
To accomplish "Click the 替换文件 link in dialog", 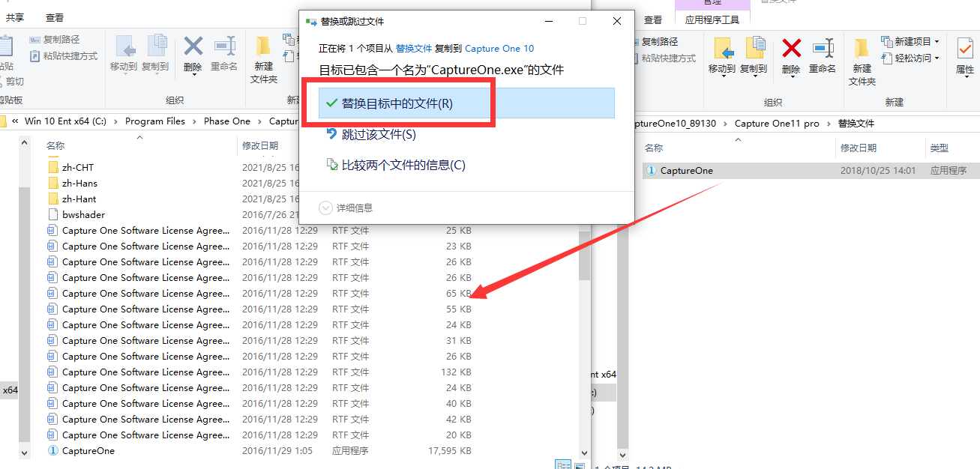I will (x=414, y=48).
